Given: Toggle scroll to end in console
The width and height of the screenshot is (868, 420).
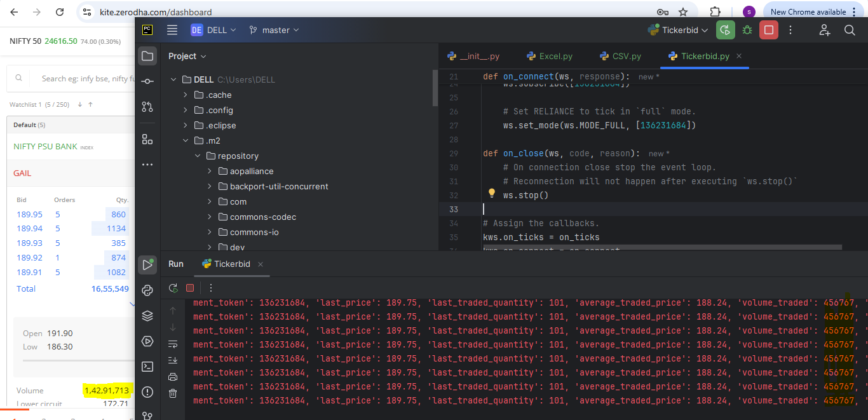Looking at the screenshot, I should pos(173,360).
